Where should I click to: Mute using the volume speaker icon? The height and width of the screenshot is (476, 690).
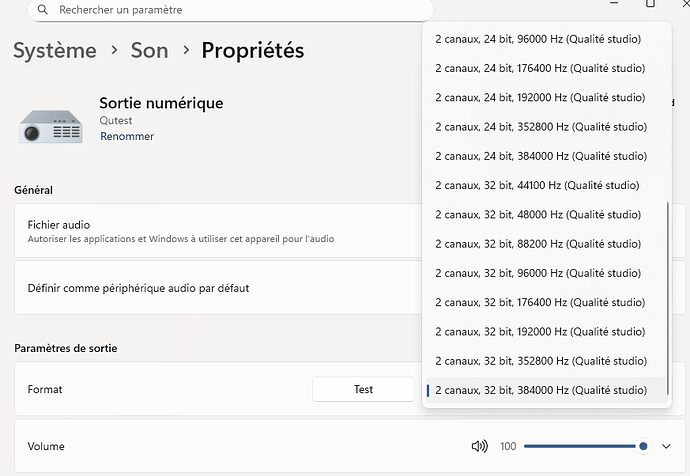479,446
